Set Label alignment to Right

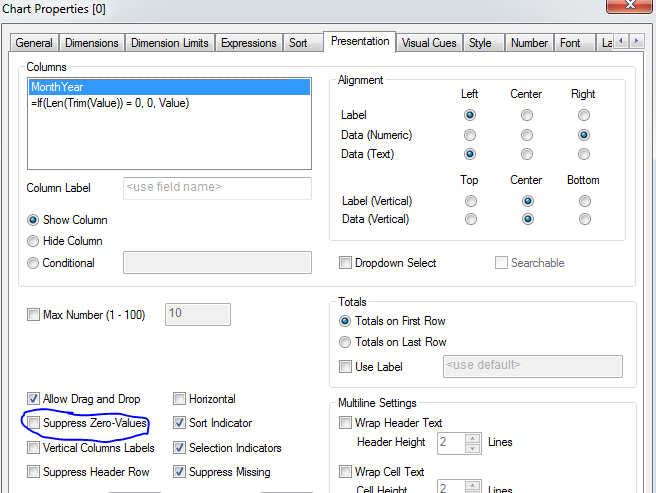584,115
